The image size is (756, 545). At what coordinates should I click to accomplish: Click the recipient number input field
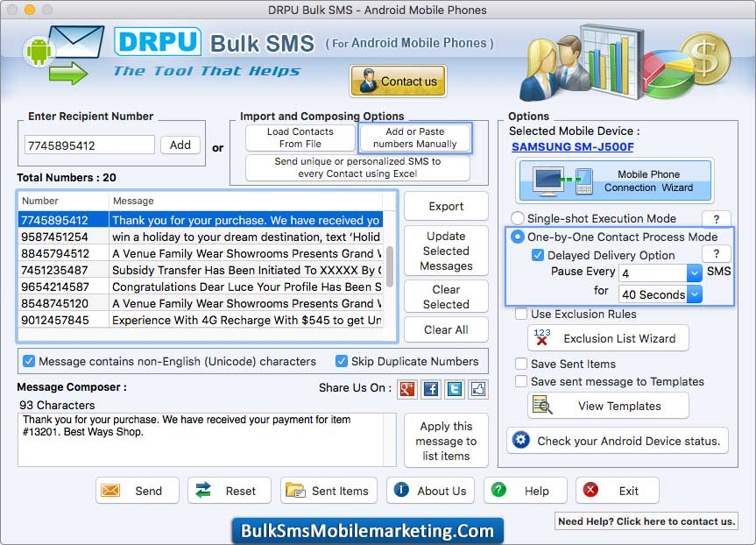(x=89, y=145)
